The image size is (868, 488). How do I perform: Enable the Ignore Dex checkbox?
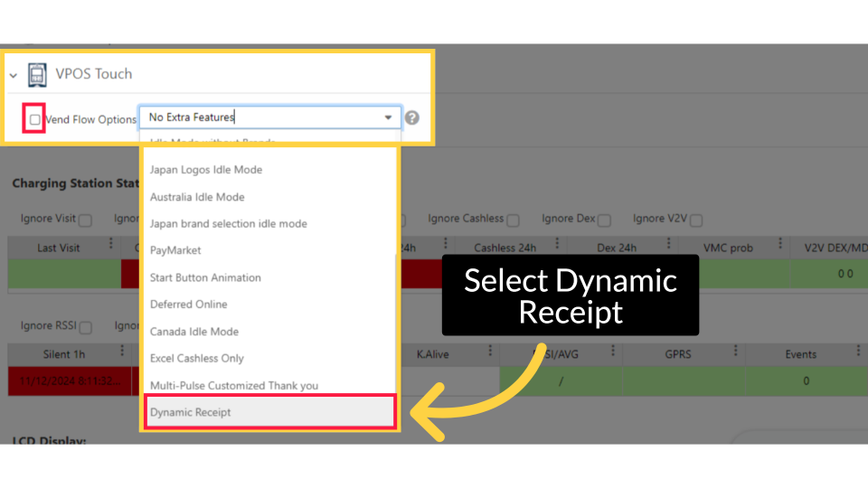pos(605,221)
